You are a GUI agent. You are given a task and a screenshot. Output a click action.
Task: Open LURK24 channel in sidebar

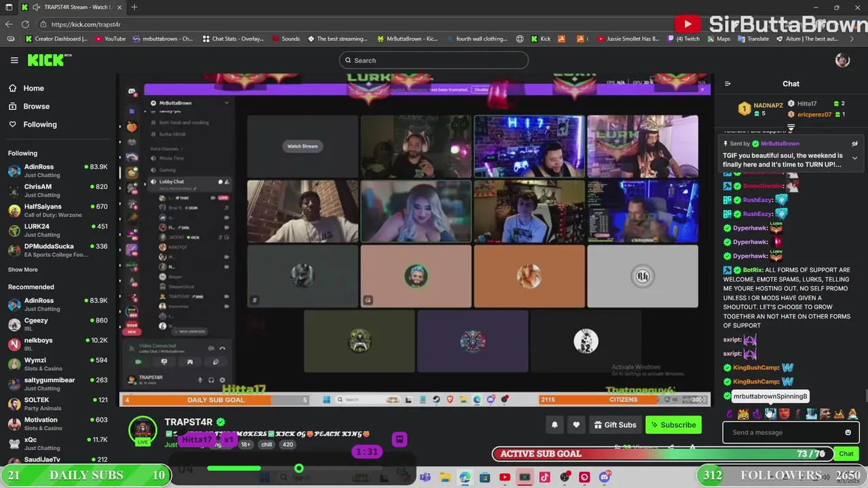pyautogui.click(x=58, y=230)
